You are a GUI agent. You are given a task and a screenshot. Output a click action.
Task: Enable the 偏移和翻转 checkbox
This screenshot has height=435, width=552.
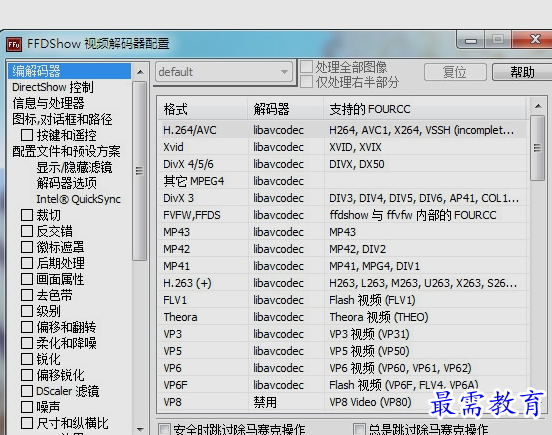tap(27, 327)
